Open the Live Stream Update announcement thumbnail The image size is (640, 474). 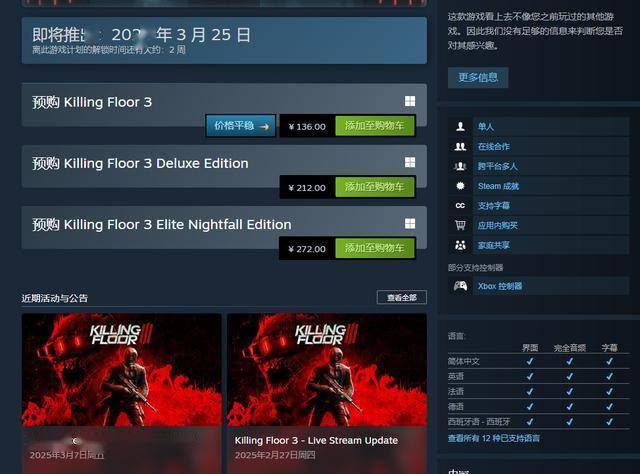pos(327,370)
